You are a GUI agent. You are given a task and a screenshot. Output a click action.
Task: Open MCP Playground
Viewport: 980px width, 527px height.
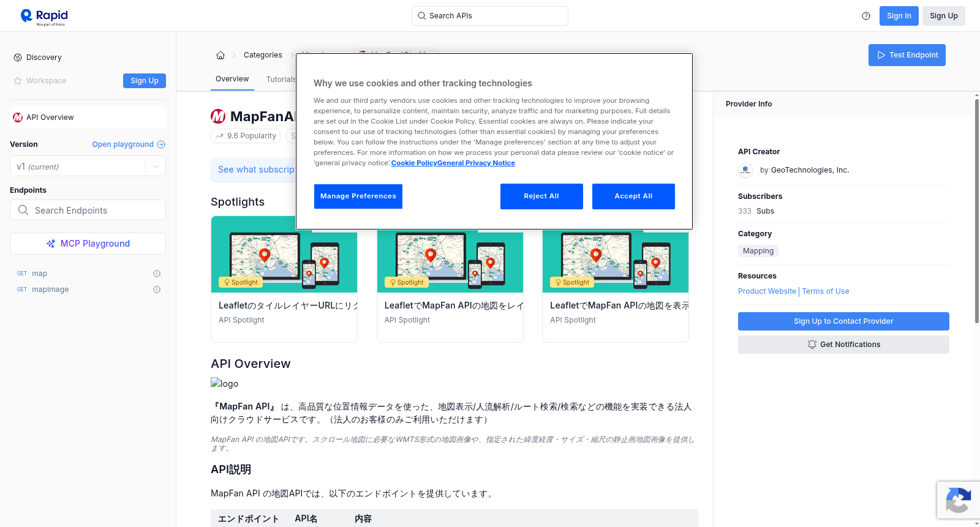point(88,244)
